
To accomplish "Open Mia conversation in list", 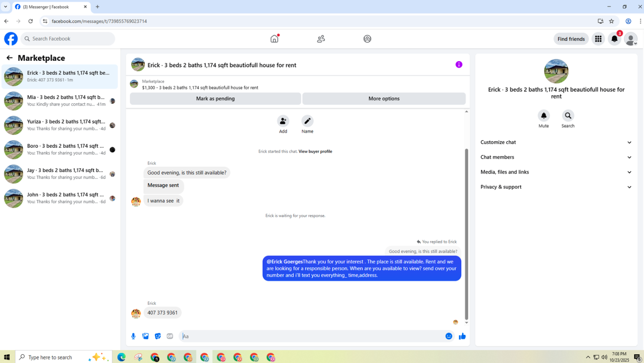I will (x=60, y=101).
